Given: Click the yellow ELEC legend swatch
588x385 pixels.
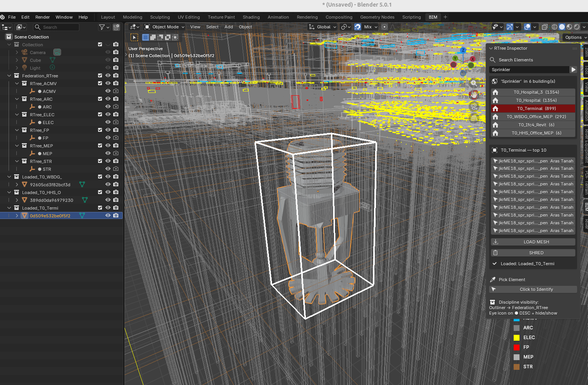Looking at the screenshot, I should pos(516,338).
